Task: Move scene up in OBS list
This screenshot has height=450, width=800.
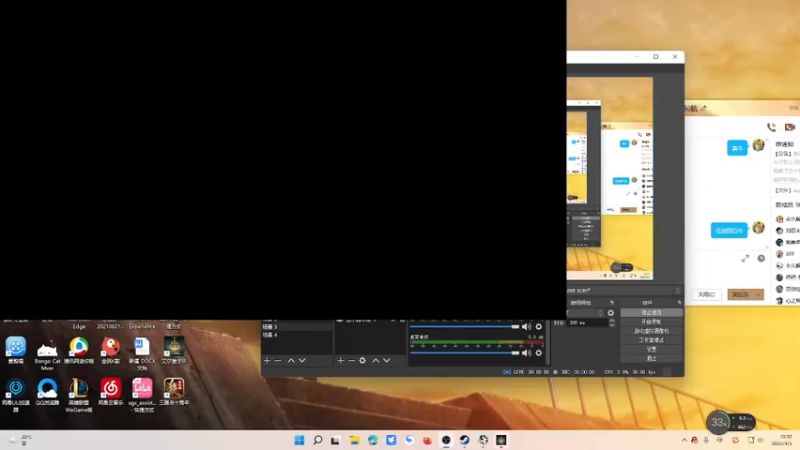Action: pos(291,360)
